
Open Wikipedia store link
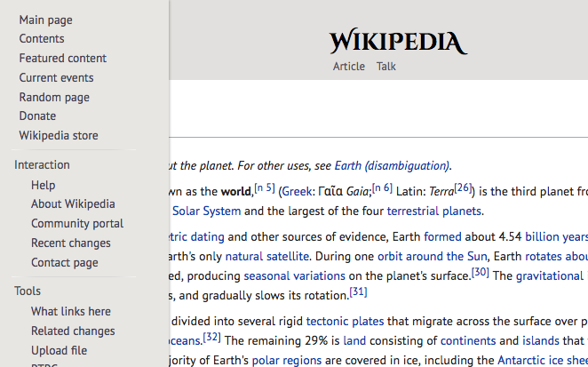(x=59, y=135)
